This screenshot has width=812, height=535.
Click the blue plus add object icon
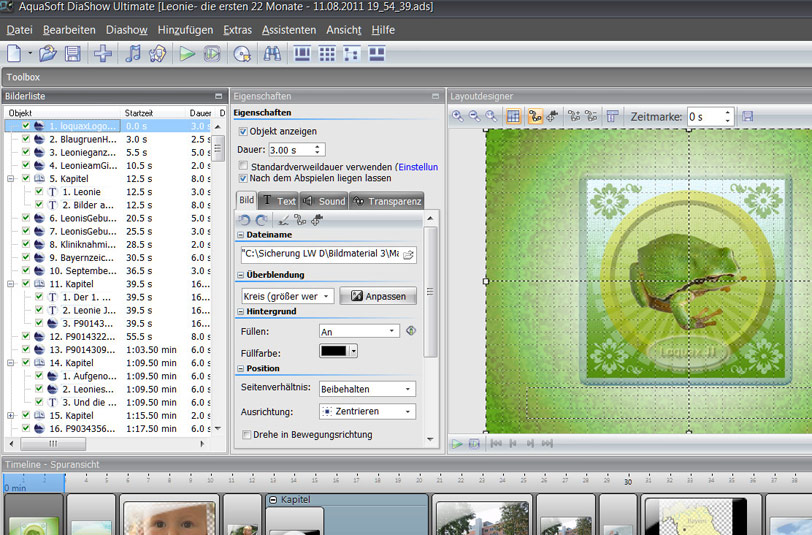103,54
